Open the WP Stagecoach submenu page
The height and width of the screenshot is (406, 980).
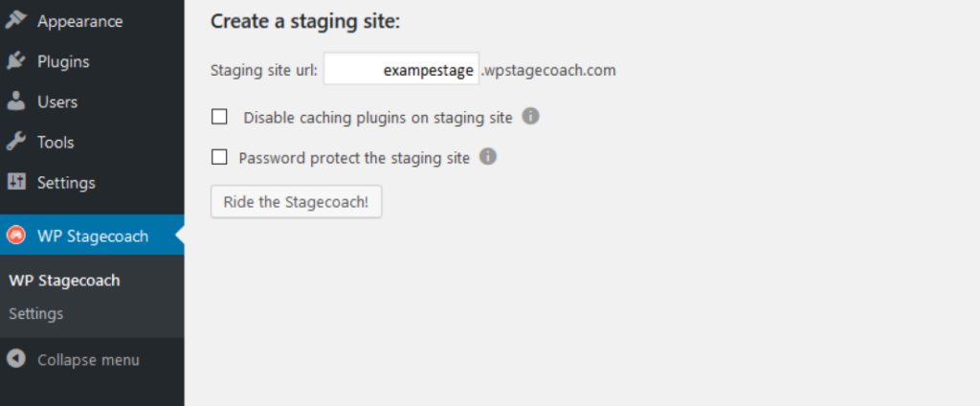click(64, 281)
